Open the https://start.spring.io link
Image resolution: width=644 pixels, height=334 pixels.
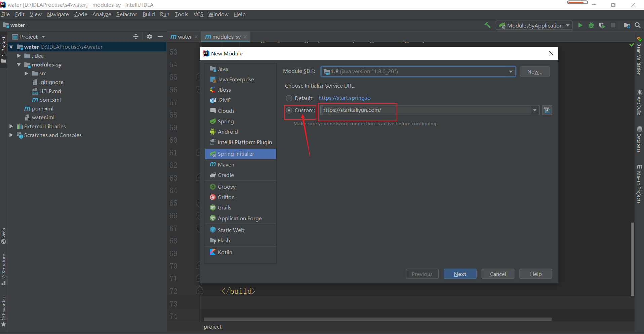345,98
